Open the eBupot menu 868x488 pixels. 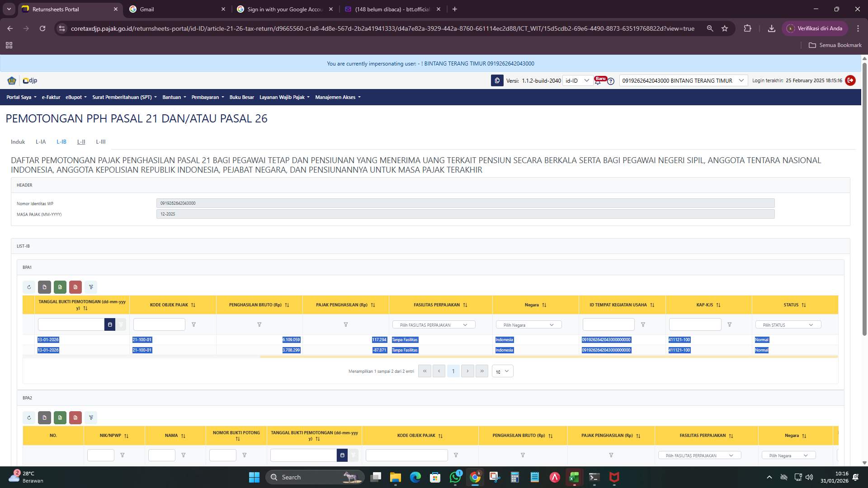[x=75, y=97]
